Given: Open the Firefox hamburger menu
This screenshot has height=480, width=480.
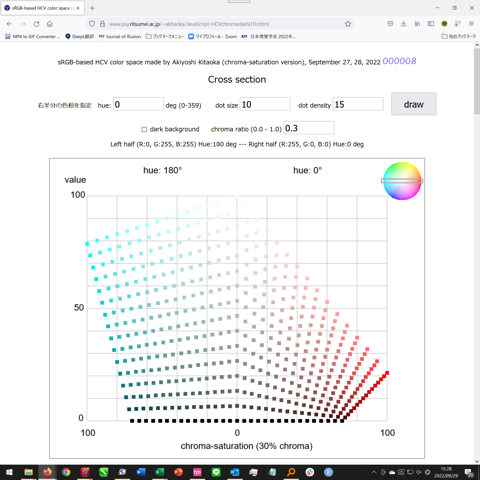Looking at the screenshot, I should pyautogui.click(x=471, y=24).
